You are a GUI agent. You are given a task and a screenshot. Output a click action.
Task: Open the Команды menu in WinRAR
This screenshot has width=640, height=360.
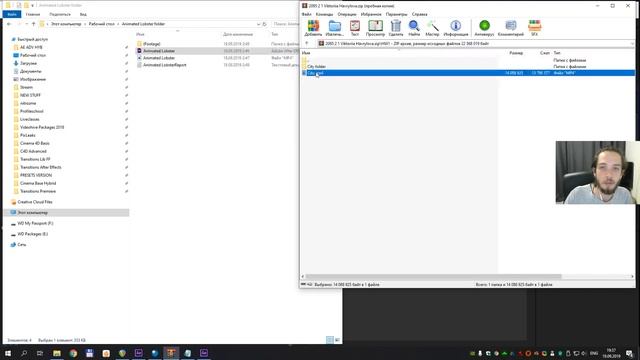tap(324, 14)
